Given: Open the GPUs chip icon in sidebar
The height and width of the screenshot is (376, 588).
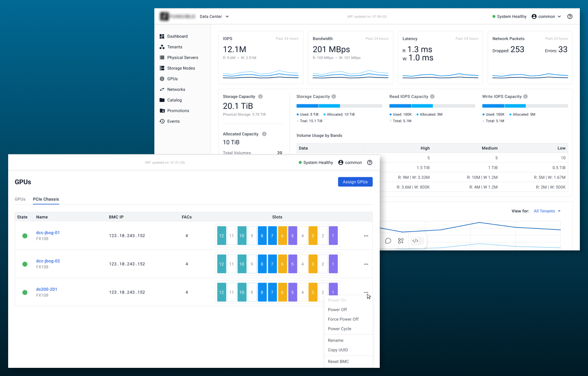Looking at the screenshot, I should [x=162, y=79].
